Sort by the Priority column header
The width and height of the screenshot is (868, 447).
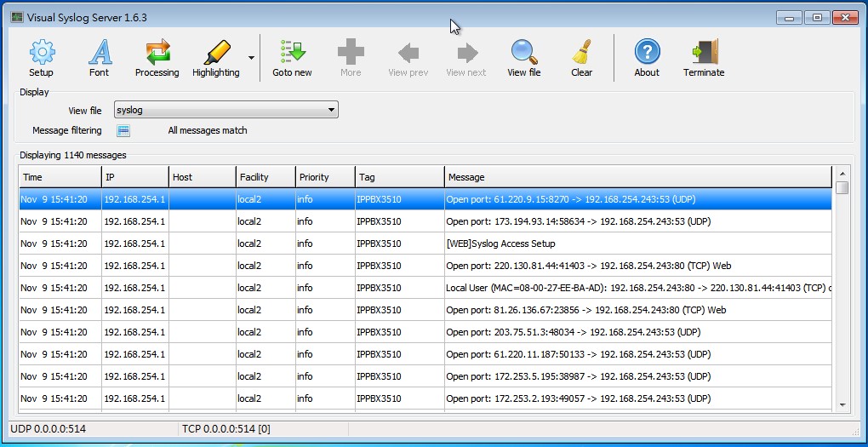(x=324, y=177)
